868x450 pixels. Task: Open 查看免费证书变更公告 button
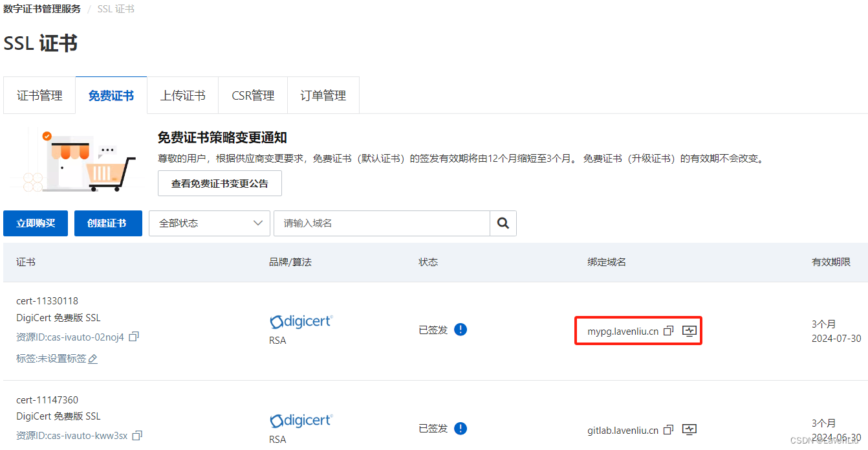[220, 183]
